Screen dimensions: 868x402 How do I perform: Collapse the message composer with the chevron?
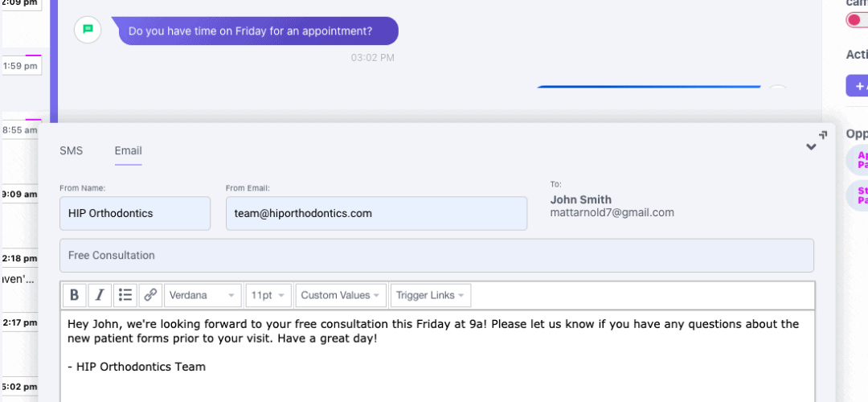coord(811,147)
